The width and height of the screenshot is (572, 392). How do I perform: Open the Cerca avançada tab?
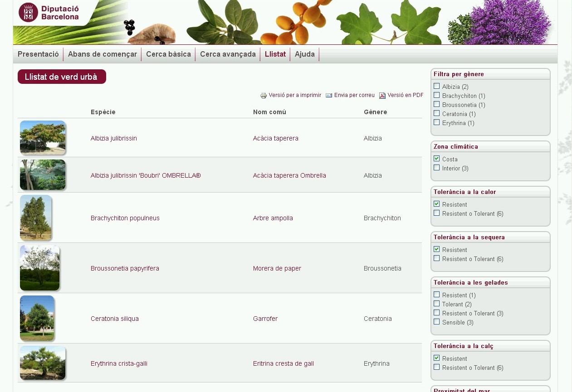(228, 54)
